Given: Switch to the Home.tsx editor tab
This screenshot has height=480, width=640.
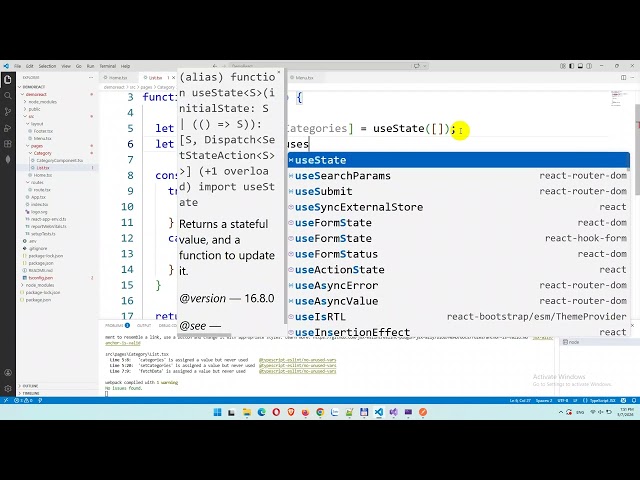Looking at the screenshot, I should pos(118,78).
